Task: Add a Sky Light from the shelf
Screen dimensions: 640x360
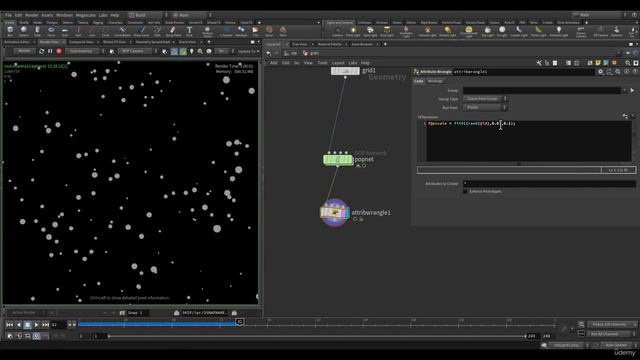Action: [x=487, y=31]
